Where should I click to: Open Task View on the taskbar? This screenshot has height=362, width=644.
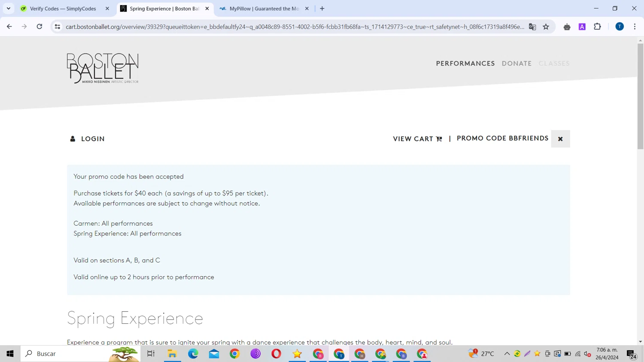pyautogui.click(x=151, y=354)
